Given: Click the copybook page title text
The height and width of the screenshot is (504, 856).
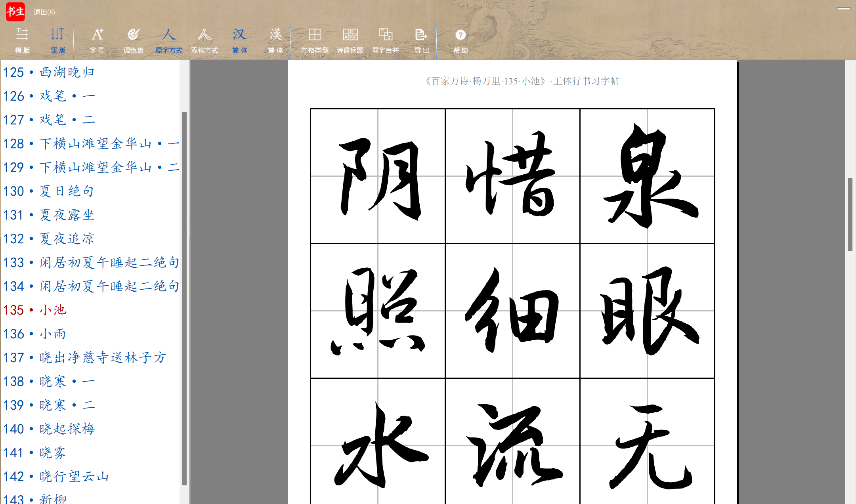Looking at the screenshot, I should coord(522,81).
